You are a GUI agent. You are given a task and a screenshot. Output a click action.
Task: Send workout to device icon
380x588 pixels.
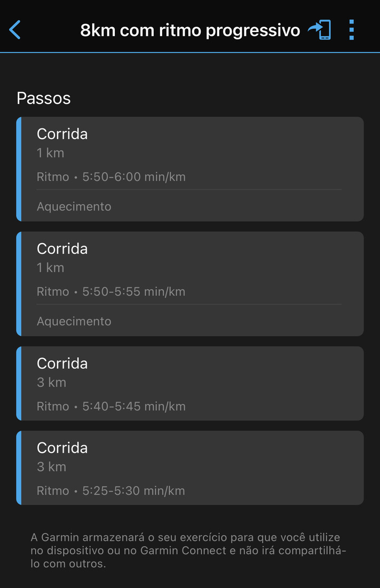[320, 30]
